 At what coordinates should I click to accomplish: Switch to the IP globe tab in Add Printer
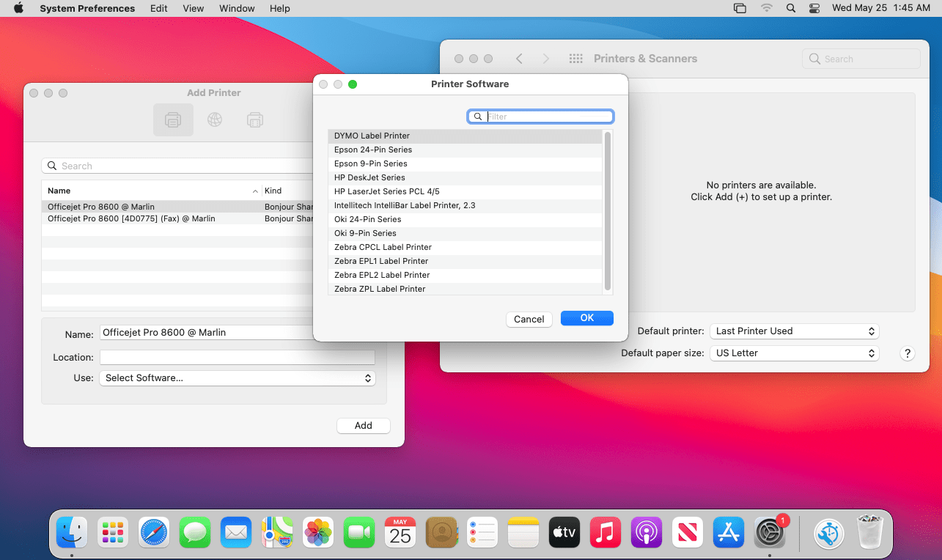(214, 119)
